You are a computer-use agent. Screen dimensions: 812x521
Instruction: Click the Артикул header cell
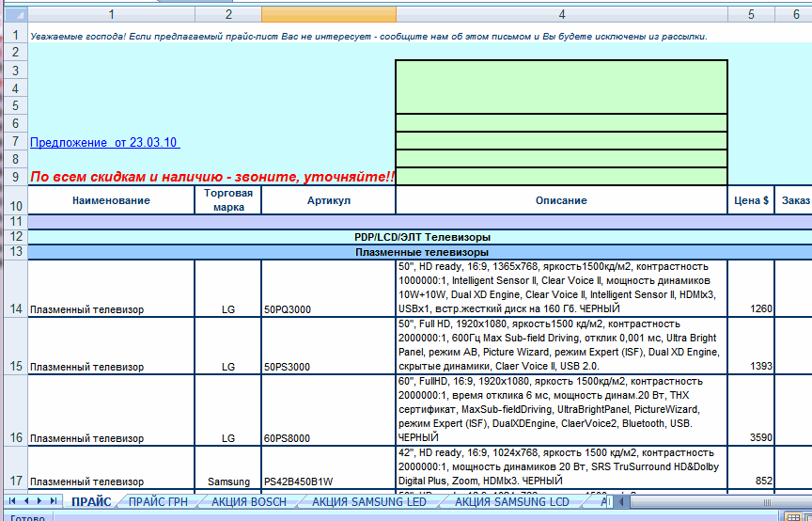click(329, 200)
